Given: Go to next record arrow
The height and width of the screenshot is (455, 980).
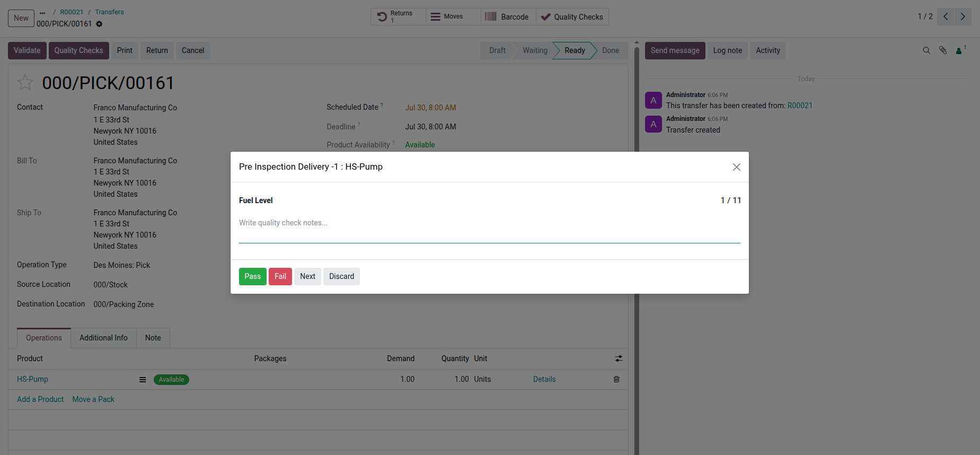Looking at the screenshot, I should click(x=963, y=16).
